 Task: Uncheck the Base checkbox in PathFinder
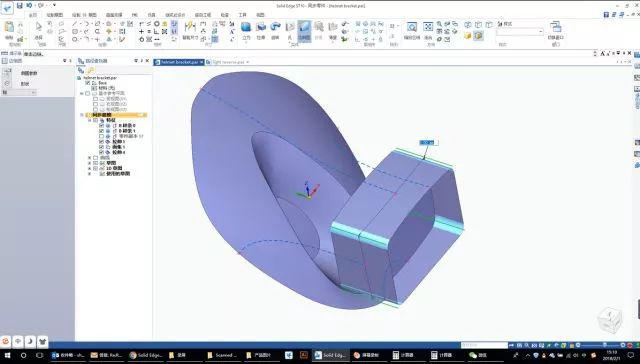[x=88, y=83]
